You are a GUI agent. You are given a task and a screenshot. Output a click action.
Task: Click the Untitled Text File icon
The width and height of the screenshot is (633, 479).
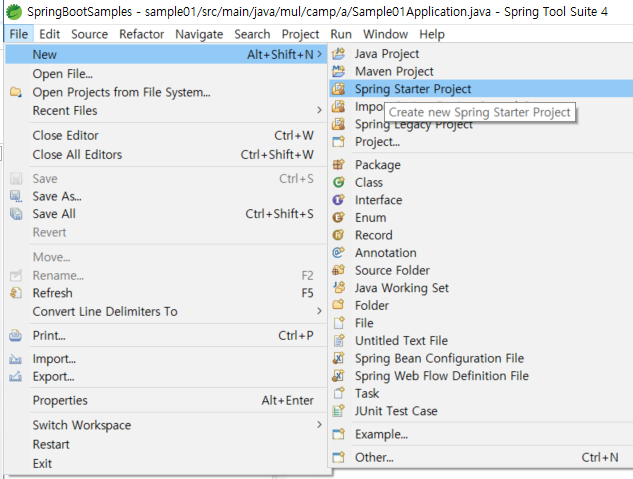pos(338,341)
